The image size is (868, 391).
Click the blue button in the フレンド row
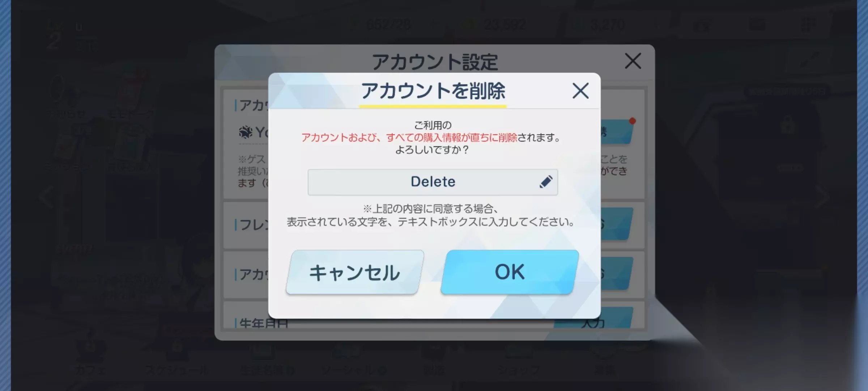click(x=617, y=224)
